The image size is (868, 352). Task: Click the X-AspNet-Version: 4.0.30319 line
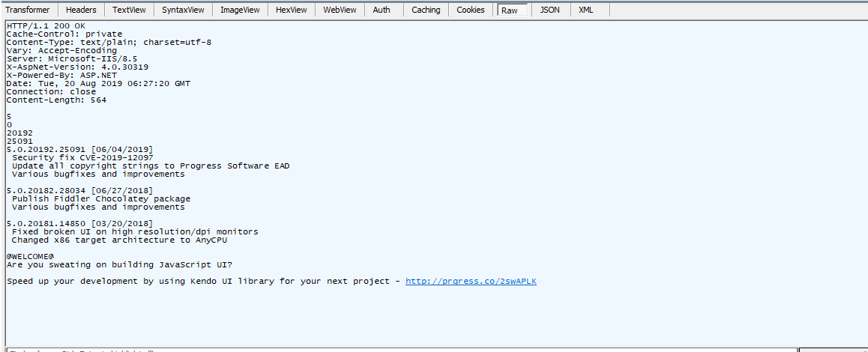(x=77, y=67)
